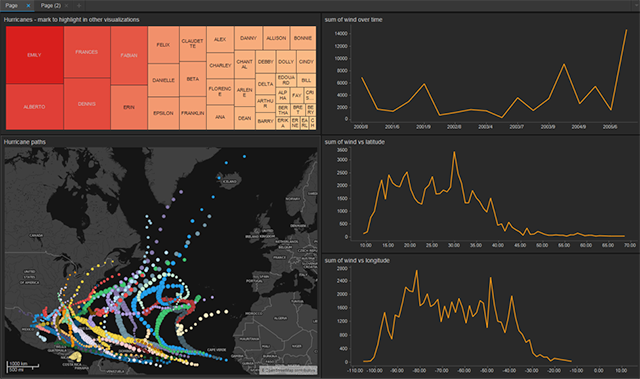This screenshot has width=640, height=379.
Task: Click the ERIKA hurricane tile
Action: click(x=283, y=123)
